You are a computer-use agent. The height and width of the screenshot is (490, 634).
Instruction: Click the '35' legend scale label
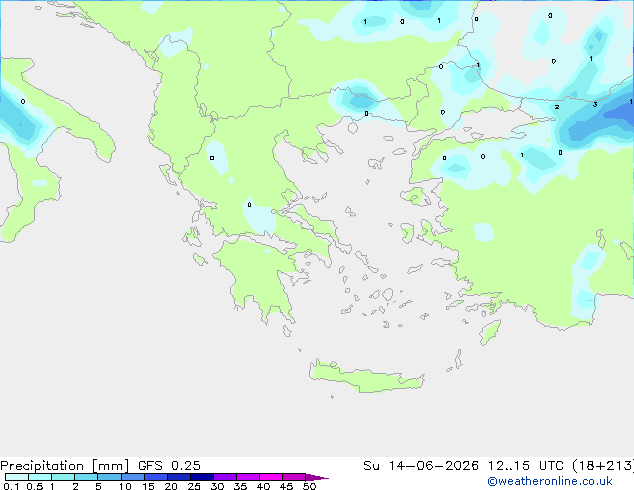point(240,486)
